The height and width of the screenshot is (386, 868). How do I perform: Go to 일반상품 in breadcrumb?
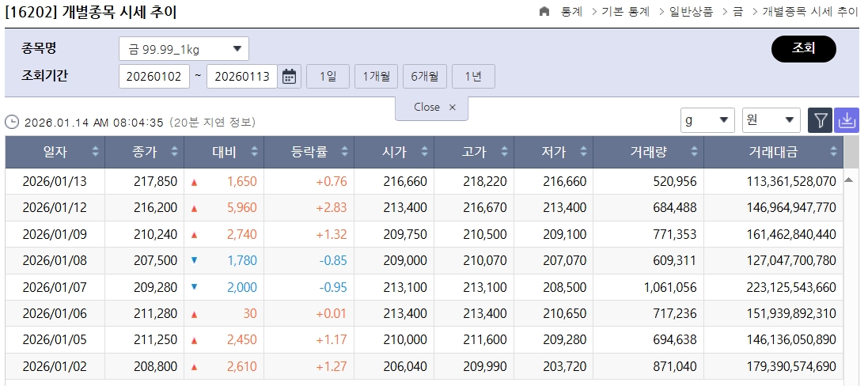[x=690, y=12]
